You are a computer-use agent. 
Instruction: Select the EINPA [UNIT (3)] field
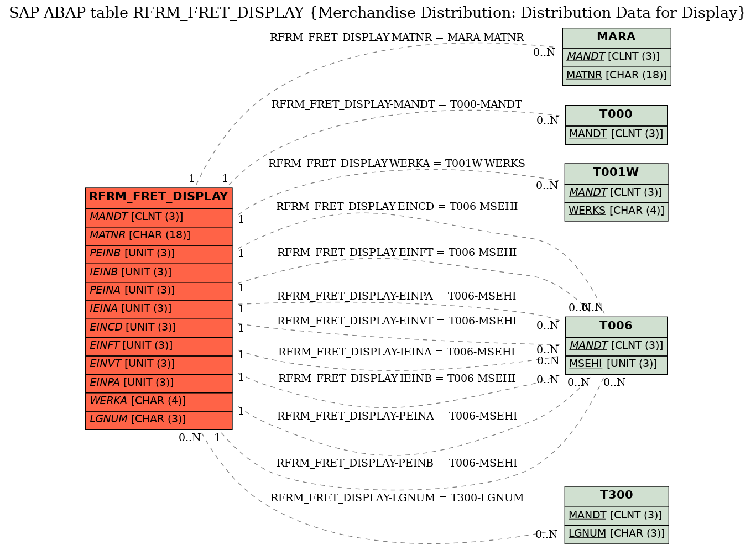(159, 383)
